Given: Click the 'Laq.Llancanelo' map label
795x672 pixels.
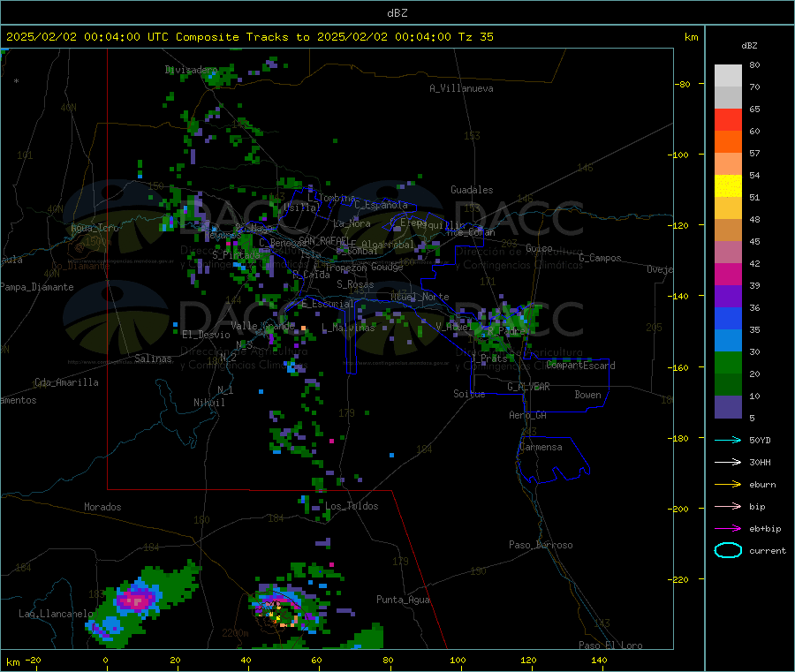Looking at the screenshot, I should (x=56, y=614).
